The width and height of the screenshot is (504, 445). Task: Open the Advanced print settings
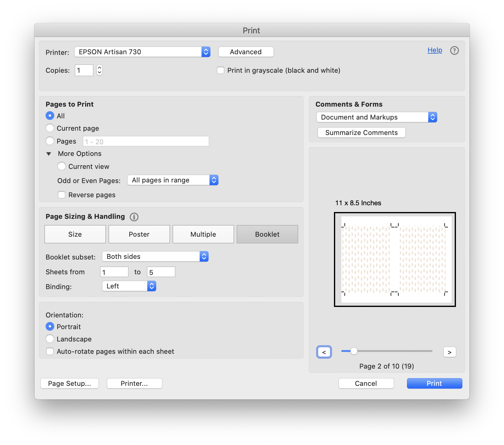click(x=246, y=52)
